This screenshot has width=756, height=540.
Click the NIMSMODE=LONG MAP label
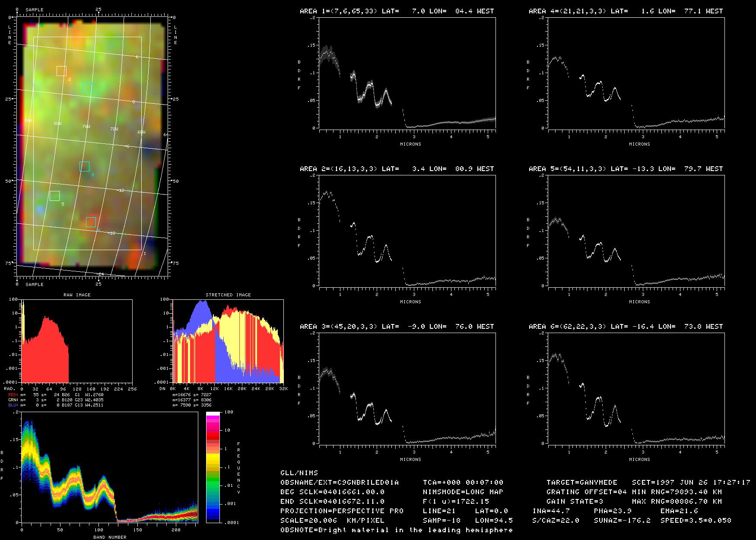463,492
